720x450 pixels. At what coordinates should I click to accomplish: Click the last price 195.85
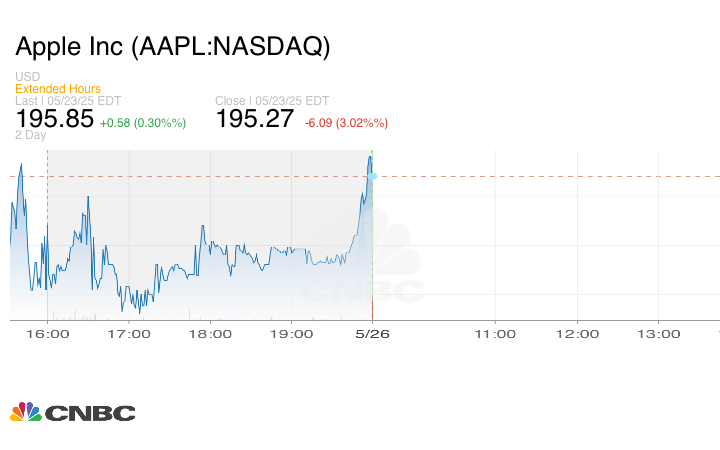(x=55, y=119)
